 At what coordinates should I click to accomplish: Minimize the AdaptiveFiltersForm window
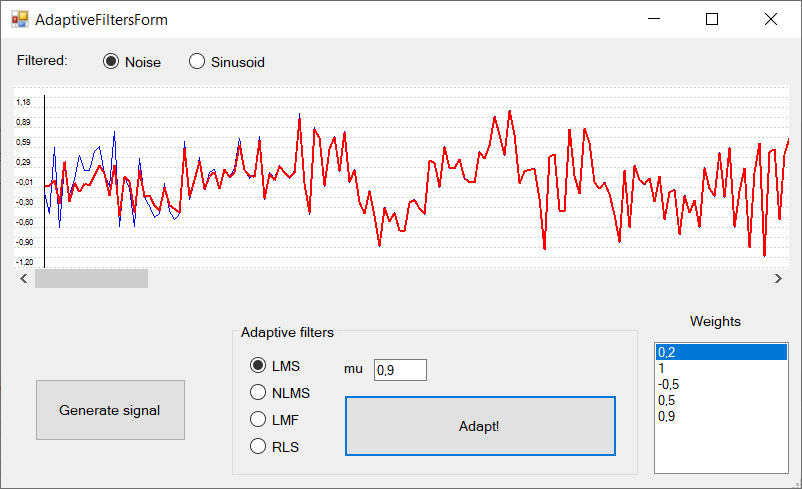654,19
